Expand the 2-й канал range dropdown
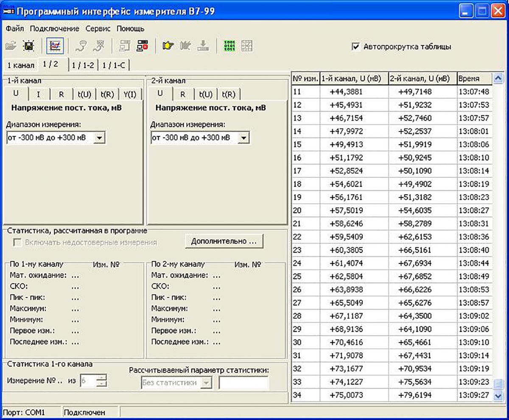This screenshot has height=420, width=509. (x=243, y=138)
